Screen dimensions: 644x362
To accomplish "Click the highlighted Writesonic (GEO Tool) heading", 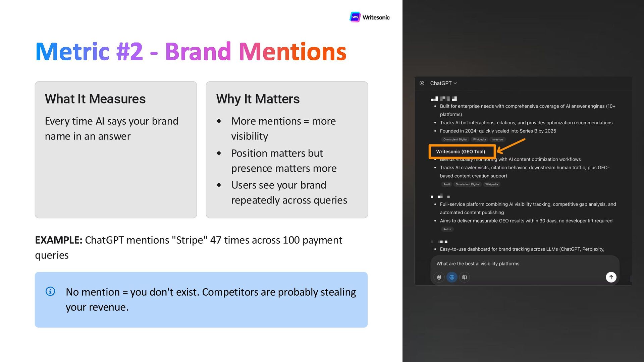I will point(461,152).
